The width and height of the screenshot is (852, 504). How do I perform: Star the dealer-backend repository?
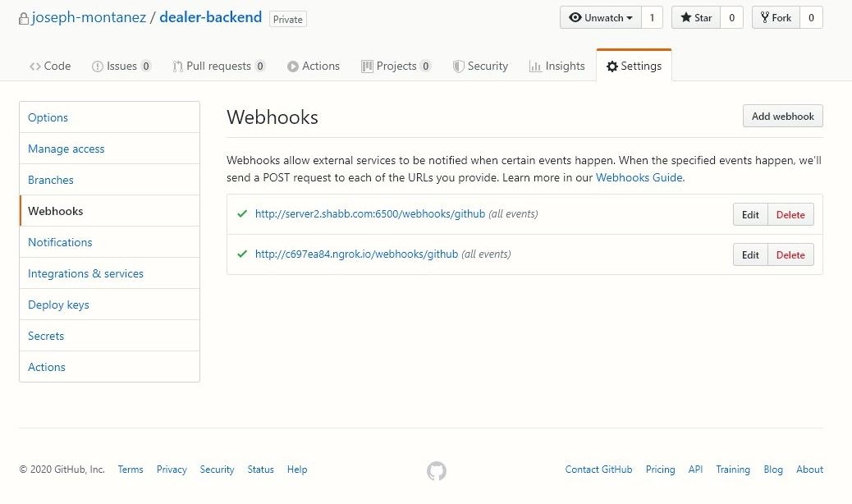click(696, 18)
